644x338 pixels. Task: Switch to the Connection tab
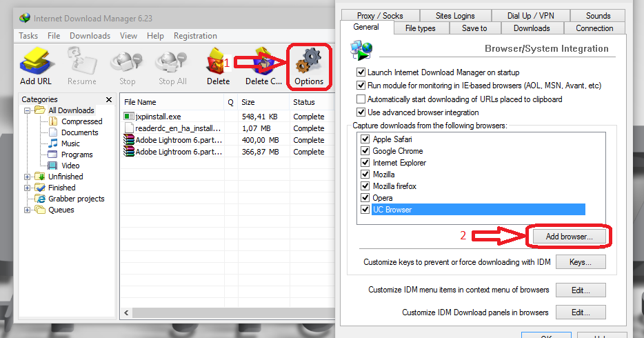(594, 28)
